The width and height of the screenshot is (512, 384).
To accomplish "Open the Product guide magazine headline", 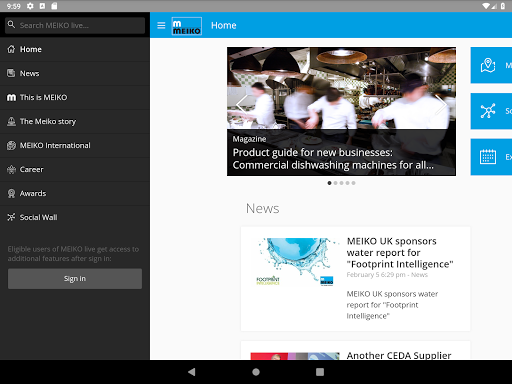I will (333, 159).
